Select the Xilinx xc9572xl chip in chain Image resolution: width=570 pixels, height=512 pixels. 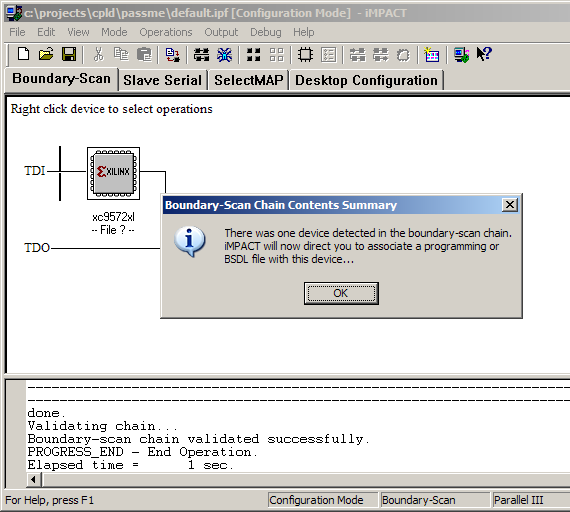pyautogui.click(x=113, y=173)
